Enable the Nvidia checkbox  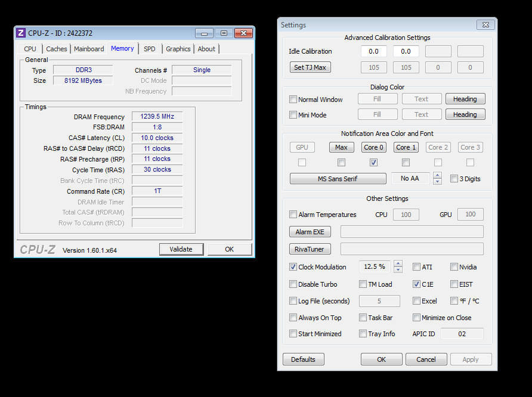pos(454,267)
